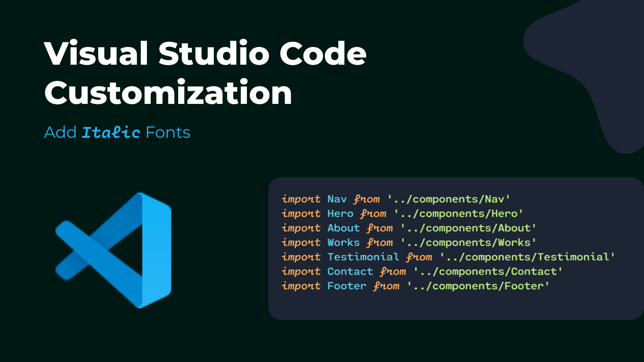Click the 'About' identifier in code

tap(343, 228)
